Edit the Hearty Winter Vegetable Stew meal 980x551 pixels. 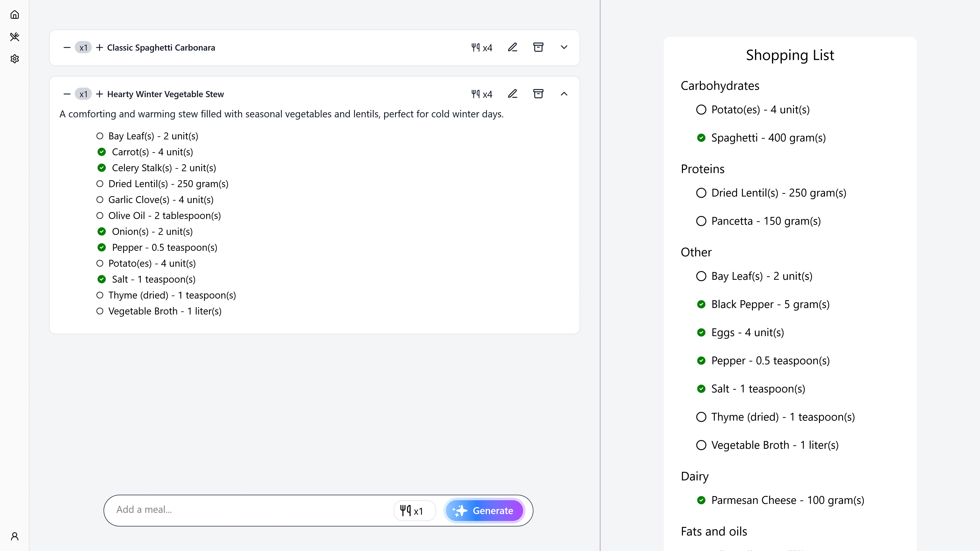click(512, 94)
